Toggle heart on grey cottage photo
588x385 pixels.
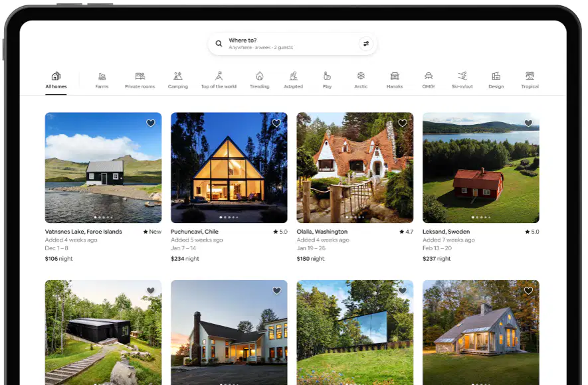click(528, 291)
